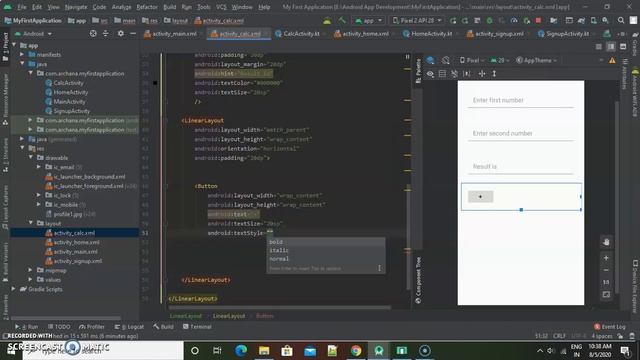Click the Enter first number field in the preview
This screenshot has height=360, width=640.
pos(521,100)
